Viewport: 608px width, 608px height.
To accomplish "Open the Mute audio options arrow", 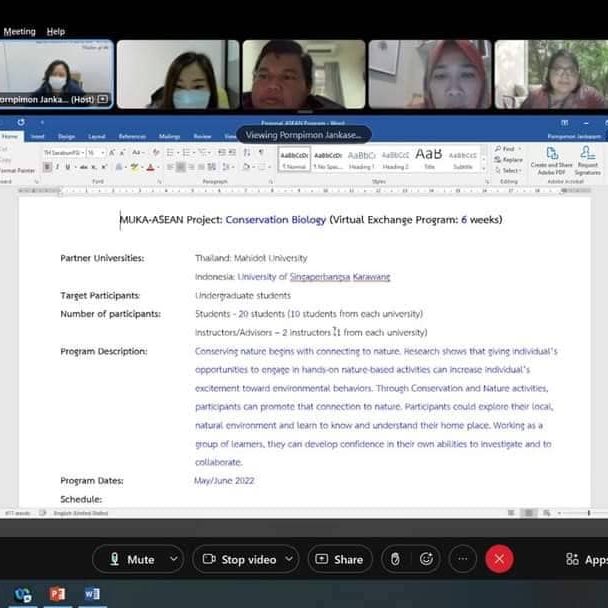I will pyautogui.click(x=175, y=559).
